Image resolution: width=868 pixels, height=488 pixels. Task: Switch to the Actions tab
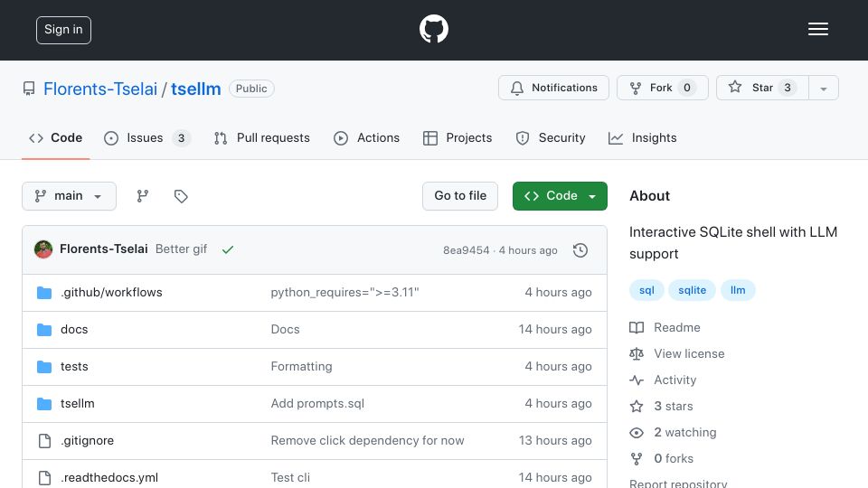click(x=366, y=137)
